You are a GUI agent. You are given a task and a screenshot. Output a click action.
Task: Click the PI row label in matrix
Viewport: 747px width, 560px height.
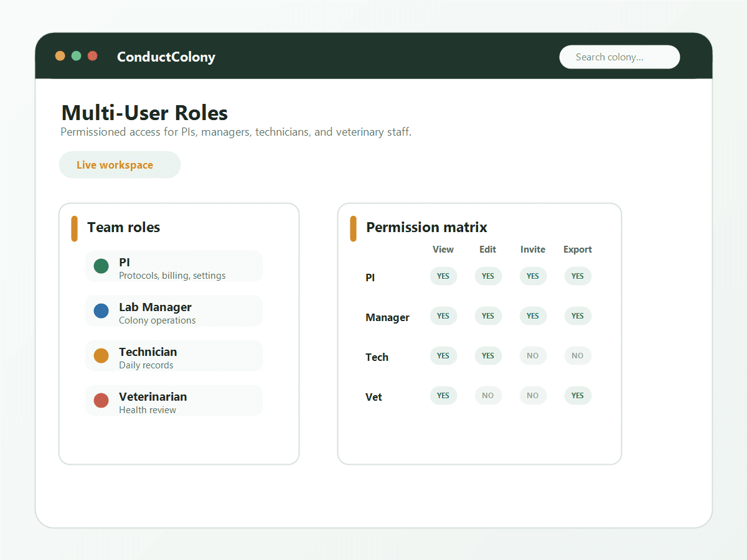tap(370, 278)
